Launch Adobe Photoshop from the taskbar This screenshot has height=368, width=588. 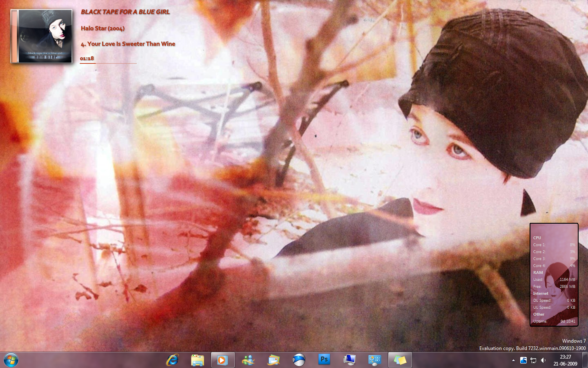[324, 359]
